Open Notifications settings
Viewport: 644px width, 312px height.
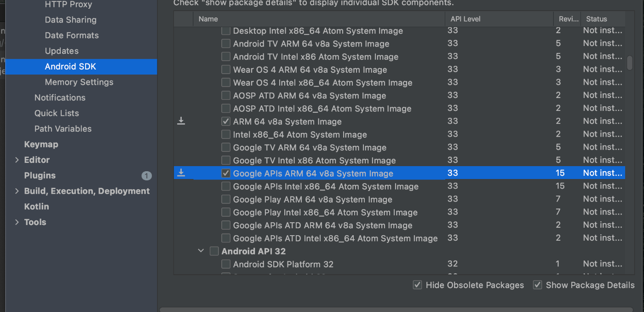(x=60, y=98)
